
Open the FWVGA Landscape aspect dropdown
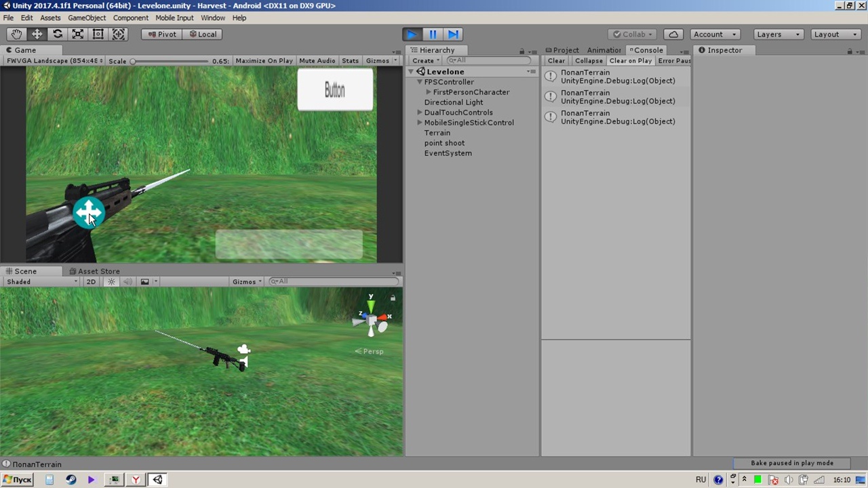[x=54, y=61]
